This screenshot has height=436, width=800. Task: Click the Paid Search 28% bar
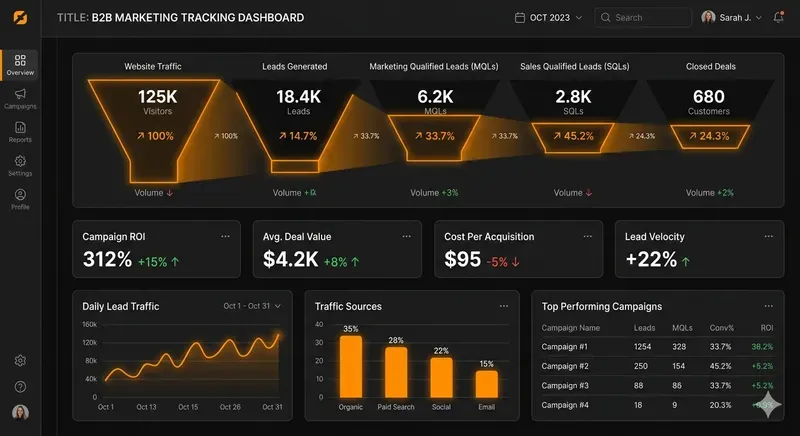396,373
